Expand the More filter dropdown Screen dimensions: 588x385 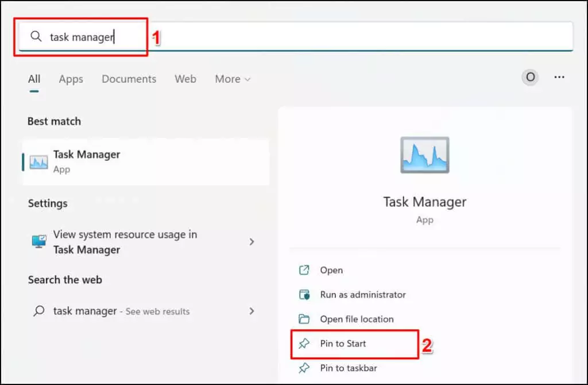[233, 79]
